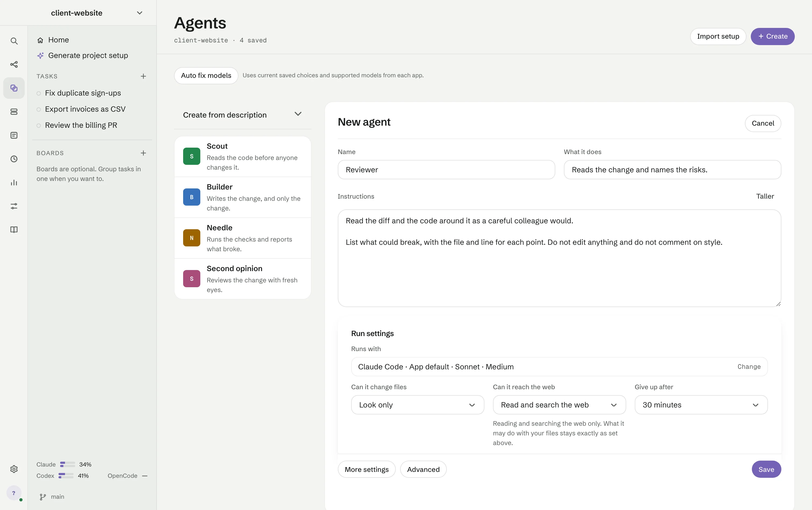Viewport: 812px width, 510px height.
Task: Click the sparkle icon for Generate project setup
Action: click(x=41, y=56)
